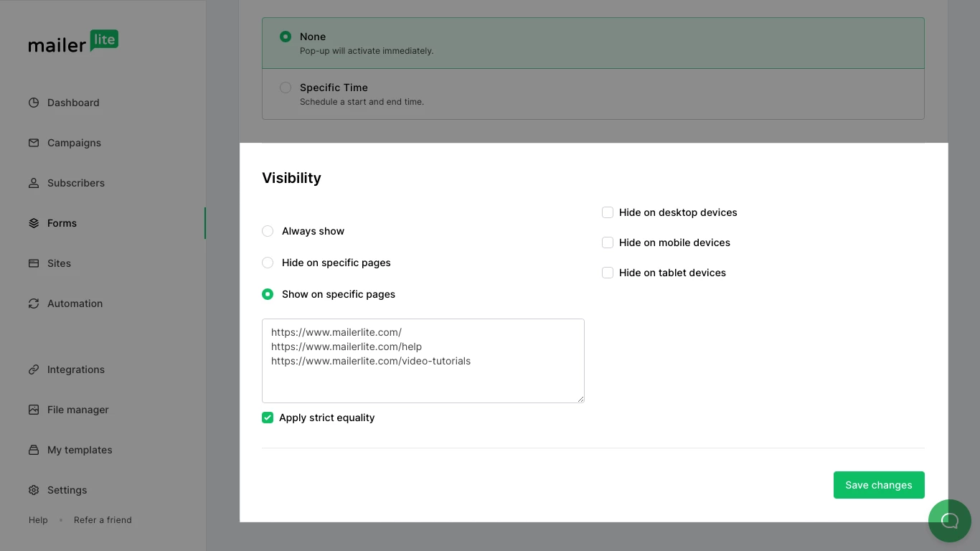Viewport: 980px width, 551px height.
Task: Enable Hide on desktop devices
Action: pos(608,212)
